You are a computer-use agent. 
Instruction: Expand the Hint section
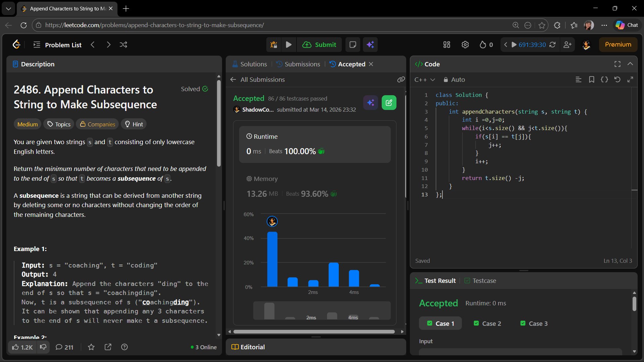tap(134, 124)
